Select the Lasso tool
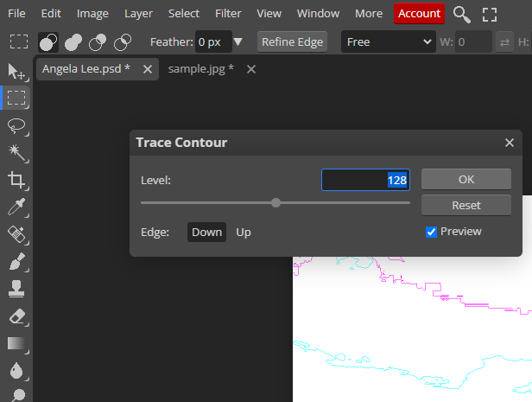 tap(16, 126)
